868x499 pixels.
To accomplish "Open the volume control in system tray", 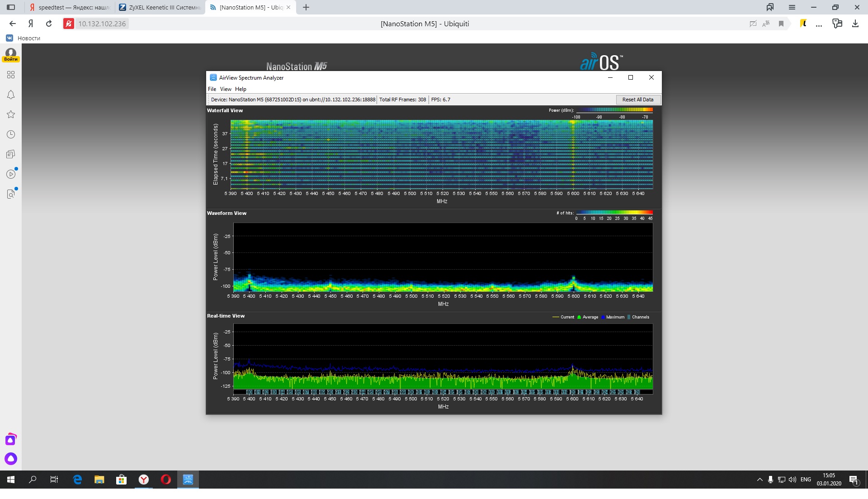I will click(793, 480).
